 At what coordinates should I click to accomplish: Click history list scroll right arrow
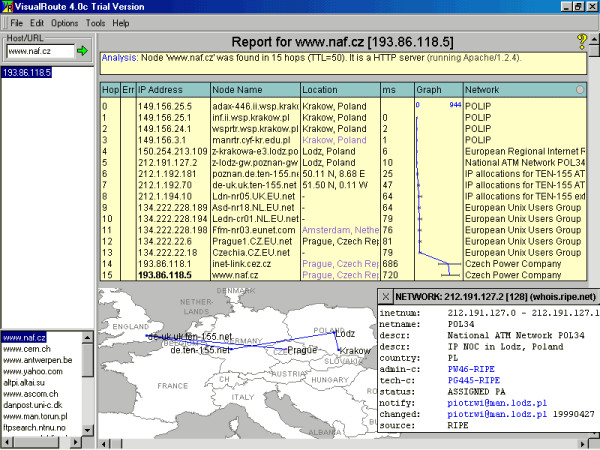pos(75,442)
